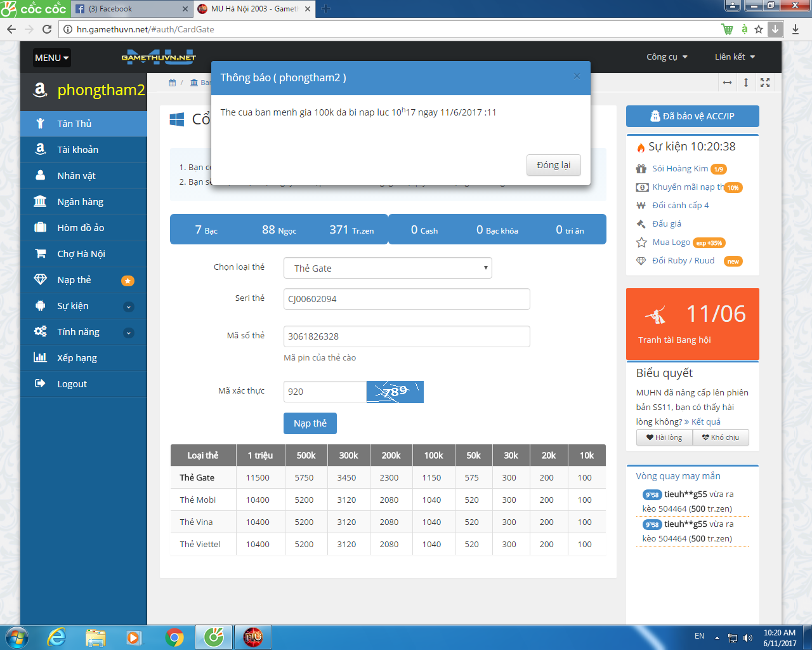This screenshot has height=650, width=812.
Task: Click the fullscreen expand icon in header
Action: click(765, 83)
